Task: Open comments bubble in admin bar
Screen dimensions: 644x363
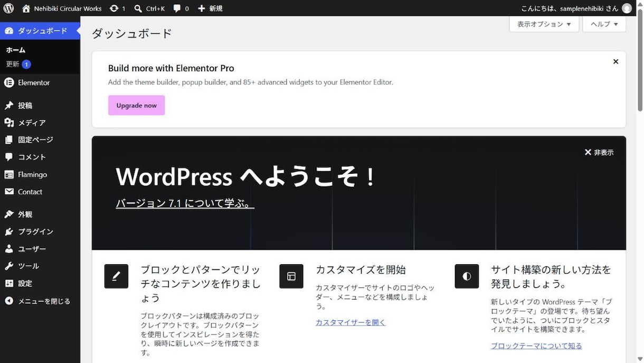Action: (x=177, y=8)
